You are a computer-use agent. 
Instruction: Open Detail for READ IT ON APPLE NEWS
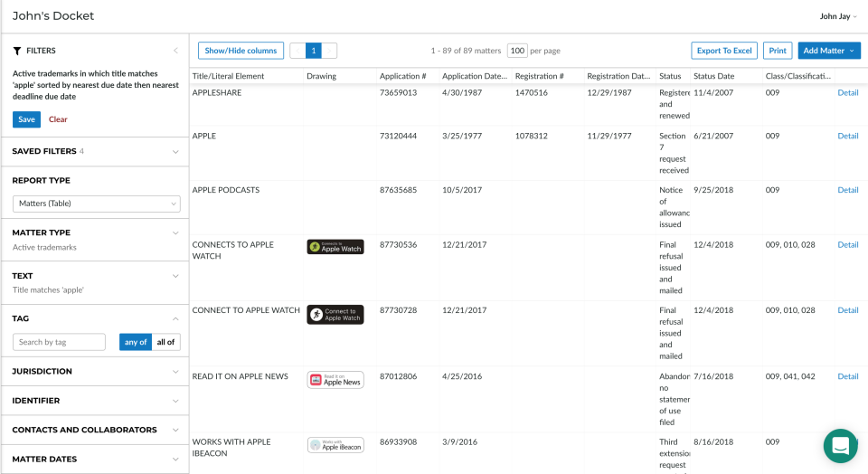click(x=847, y=376)
